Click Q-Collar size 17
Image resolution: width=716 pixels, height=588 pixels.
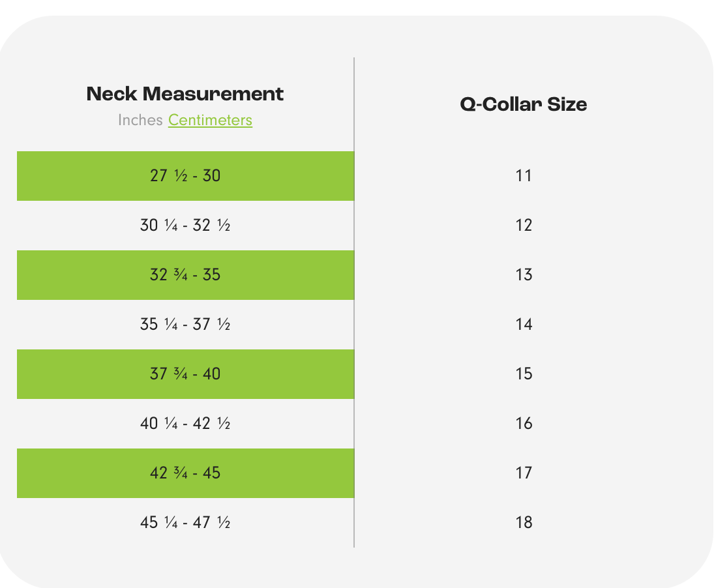click(524, 473)
